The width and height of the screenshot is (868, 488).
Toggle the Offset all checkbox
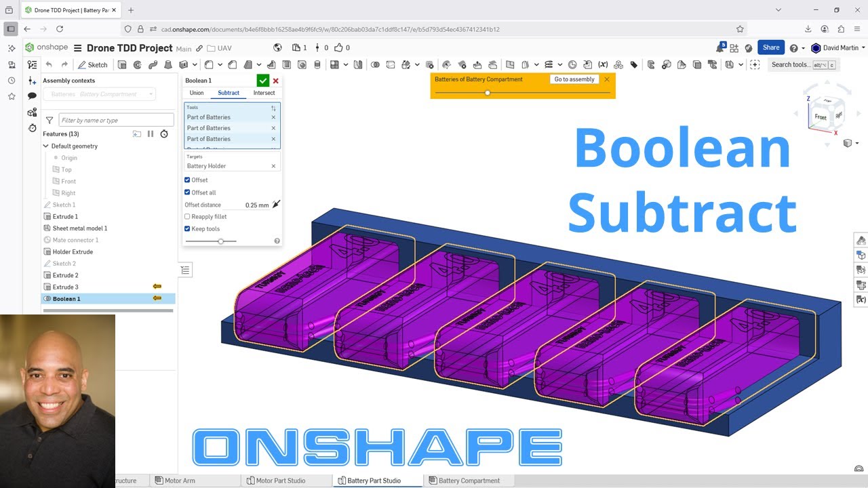(x=187, y=192)
